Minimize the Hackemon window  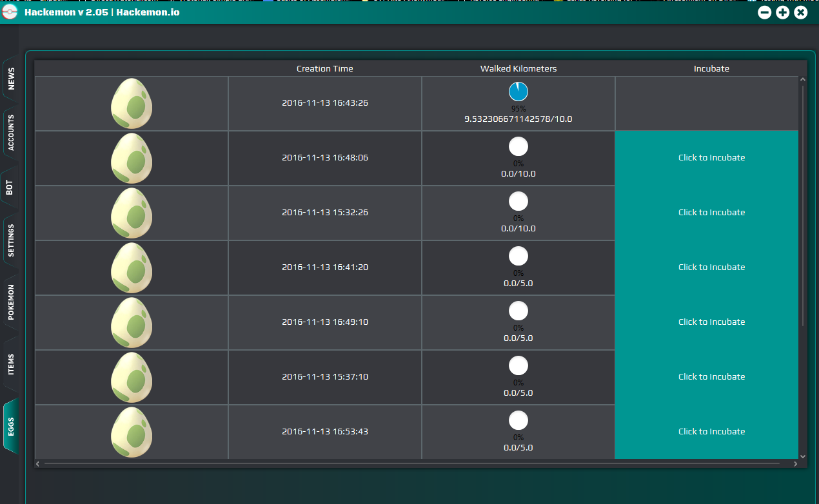(765, 12)
